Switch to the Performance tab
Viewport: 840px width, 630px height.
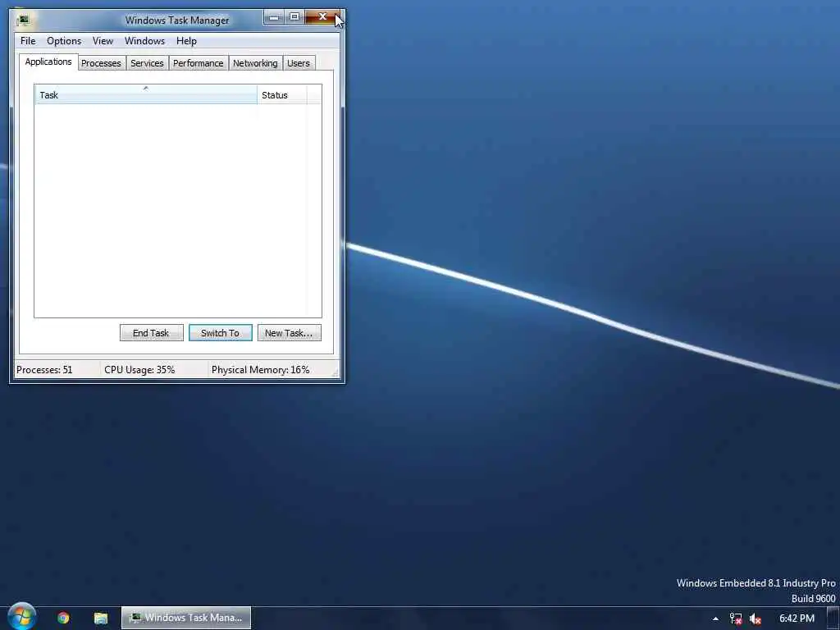(199, 63)
